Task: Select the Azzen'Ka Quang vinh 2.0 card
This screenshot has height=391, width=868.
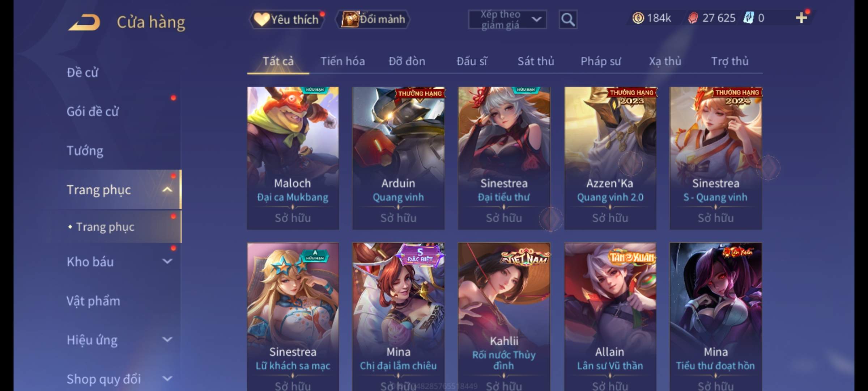Action: [610, 158]
